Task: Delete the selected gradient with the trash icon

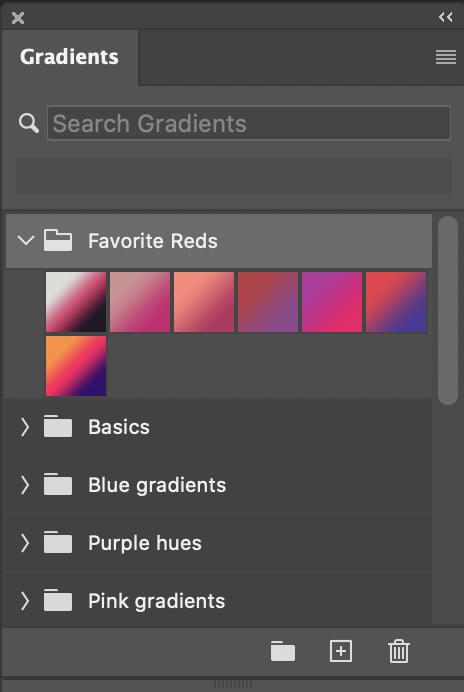Action: click(399, 651)
